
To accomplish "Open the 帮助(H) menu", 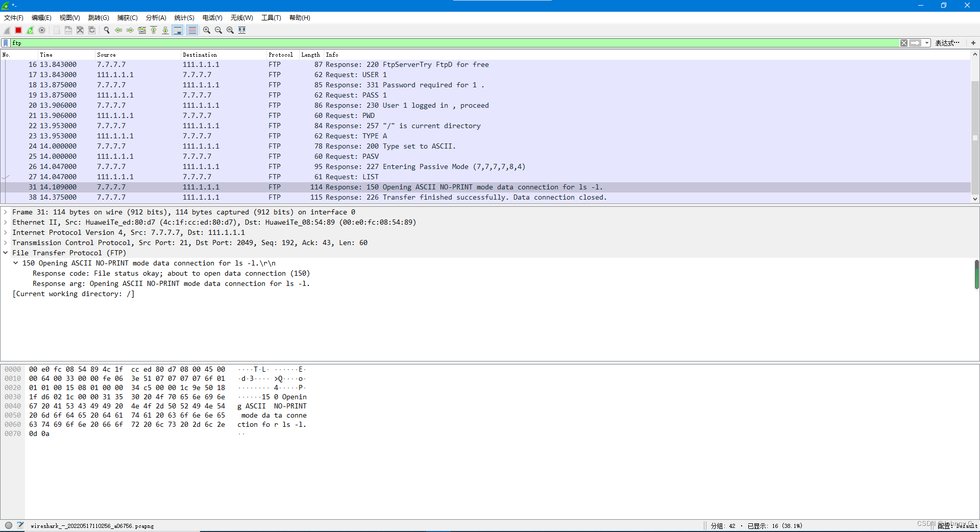I will point(300,18).
